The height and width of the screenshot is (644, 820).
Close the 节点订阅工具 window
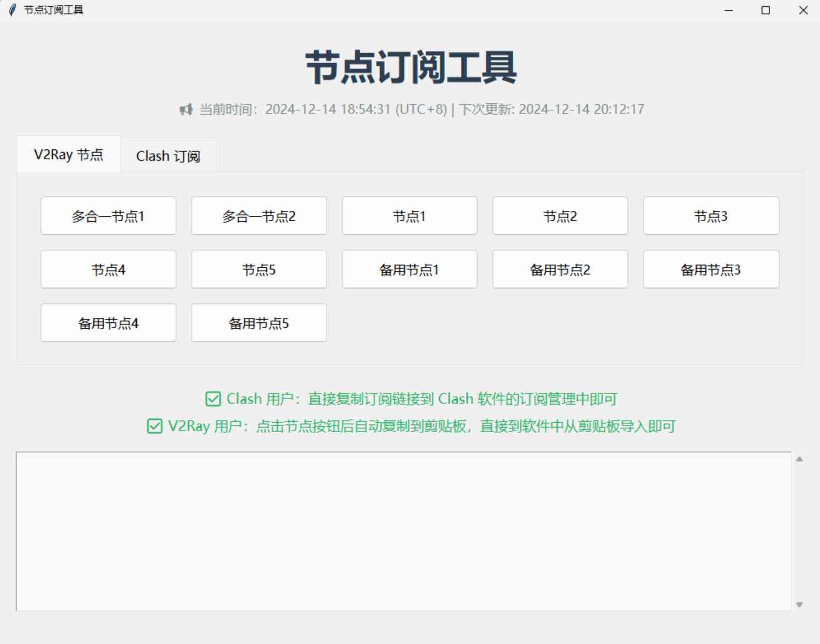[803, 10]
